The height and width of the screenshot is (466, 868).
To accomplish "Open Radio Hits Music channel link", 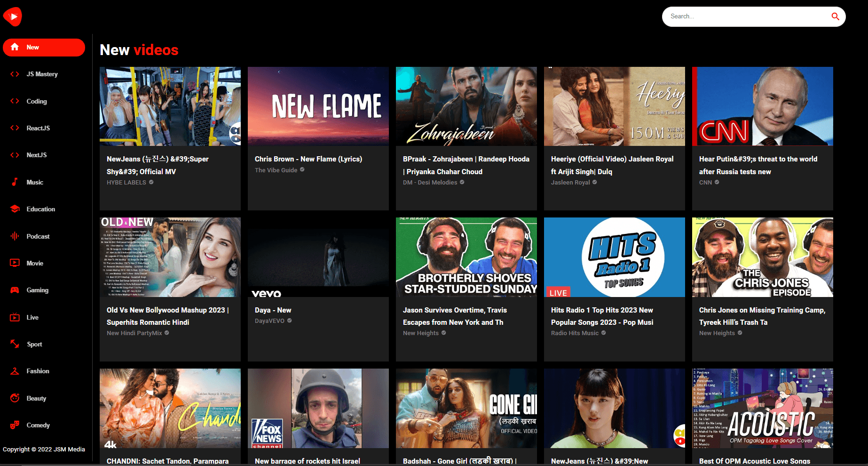I will (x=575, y=333).
